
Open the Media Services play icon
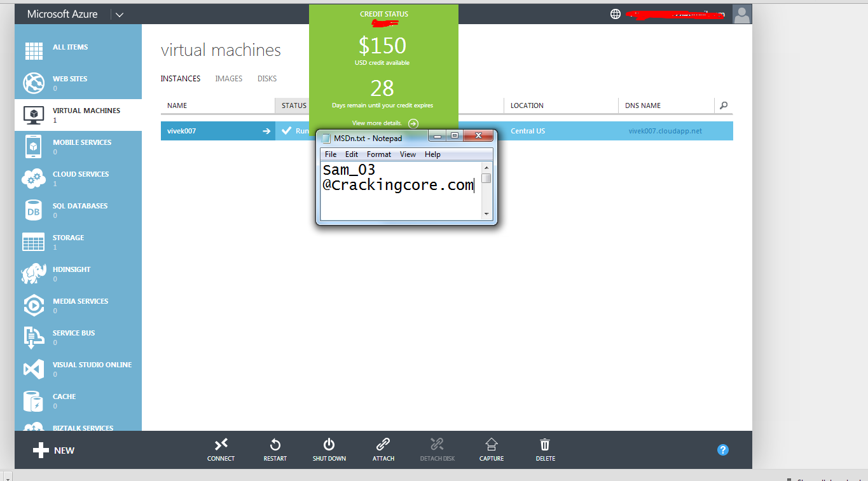pyautogui.click(x=34, y=306)
